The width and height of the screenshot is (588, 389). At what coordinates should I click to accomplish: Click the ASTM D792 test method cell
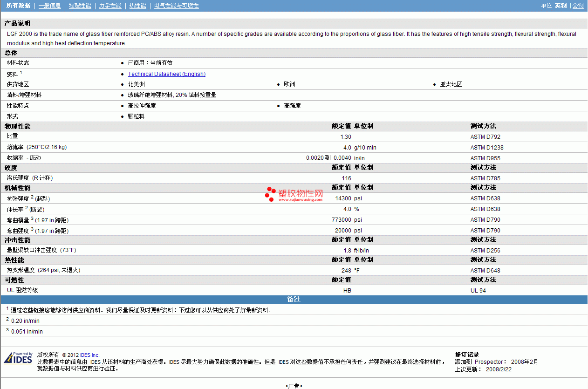(x=485, y=137)
